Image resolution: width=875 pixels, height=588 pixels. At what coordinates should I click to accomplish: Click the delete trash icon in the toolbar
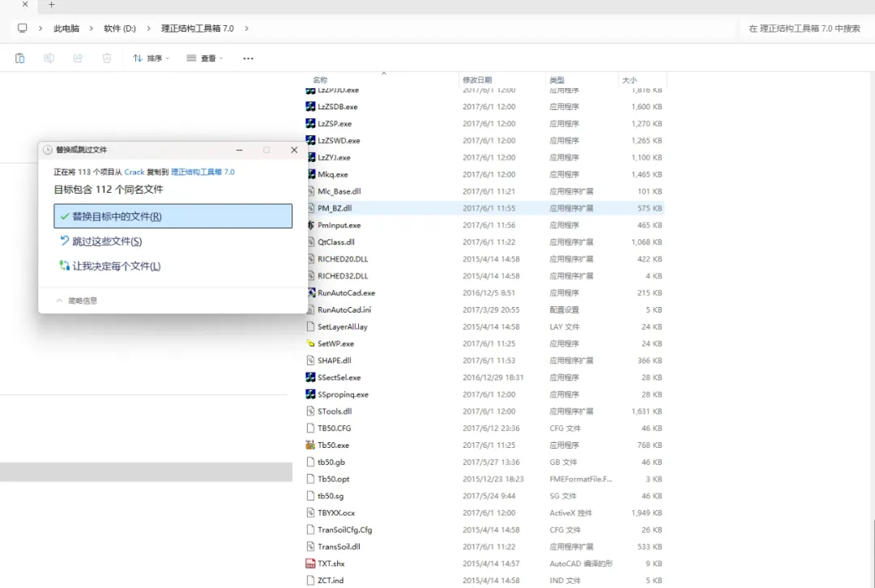(107, 58)
